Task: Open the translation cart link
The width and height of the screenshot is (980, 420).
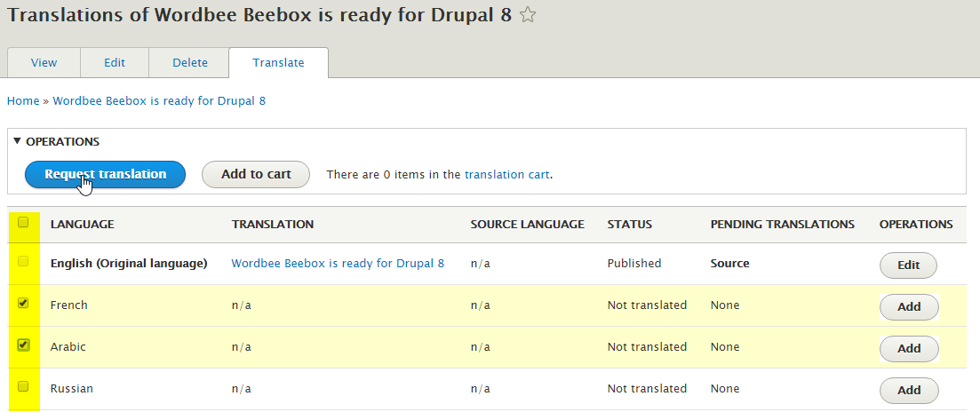Action: click(x=506, y=175)
